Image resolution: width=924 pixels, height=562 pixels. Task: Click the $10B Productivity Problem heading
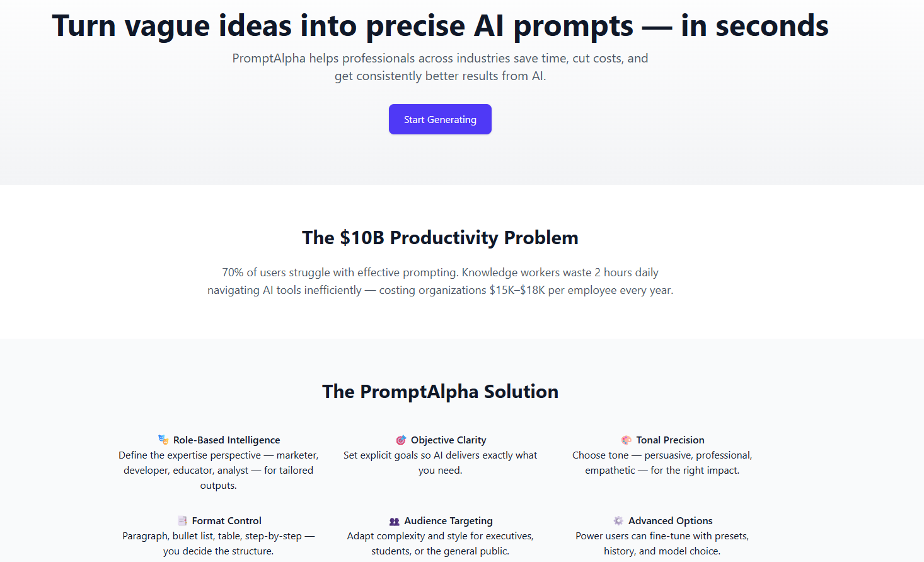point(440,238)
